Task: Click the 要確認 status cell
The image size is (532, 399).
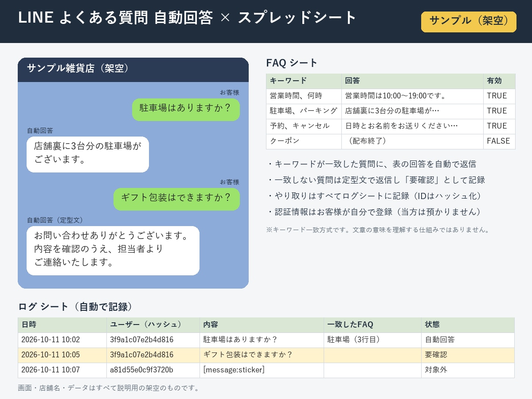Action: pyautogui.click(x=468, y=355)
